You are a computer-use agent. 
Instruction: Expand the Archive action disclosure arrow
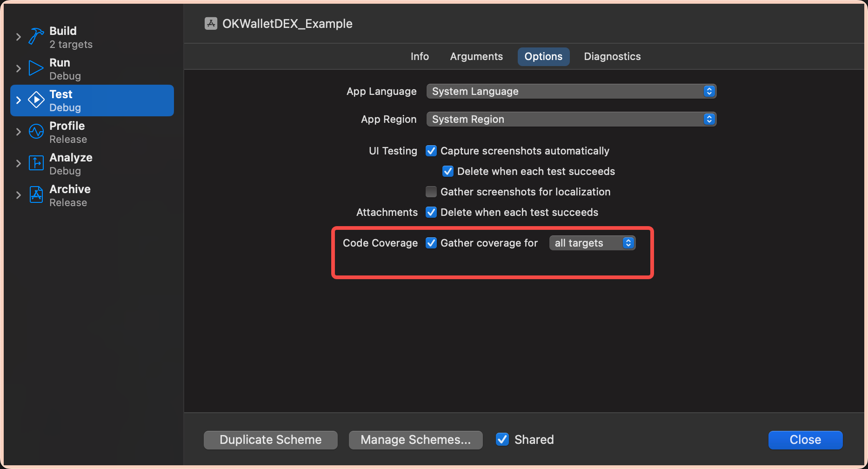coord(18,195)
